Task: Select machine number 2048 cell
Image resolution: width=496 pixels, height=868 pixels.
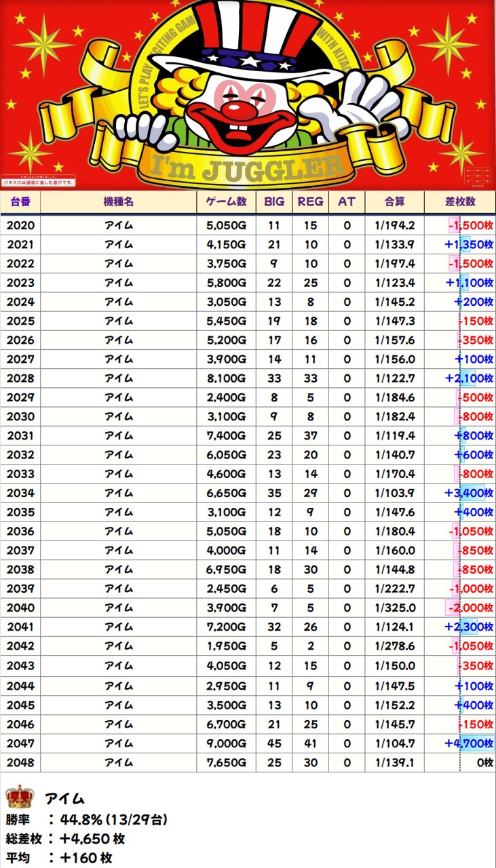Action: tap(20, 763)
